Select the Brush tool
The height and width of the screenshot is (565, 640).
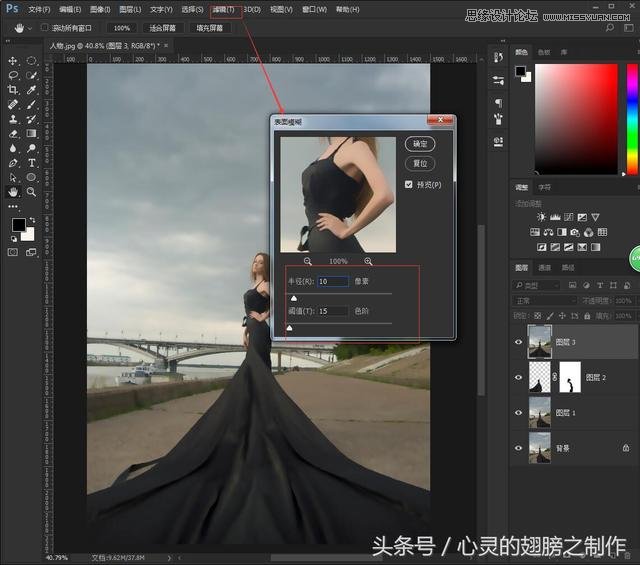[x=31, y=105]
